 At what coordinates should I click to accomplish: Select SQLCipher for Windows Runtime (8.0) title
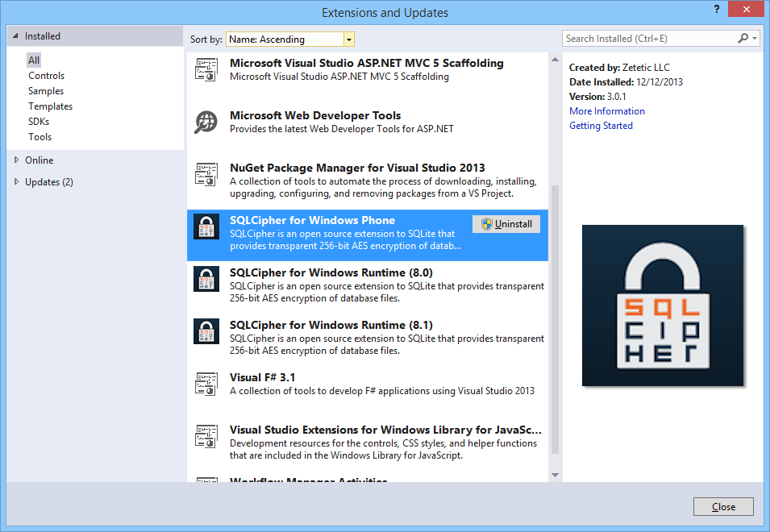click(331, 273)
